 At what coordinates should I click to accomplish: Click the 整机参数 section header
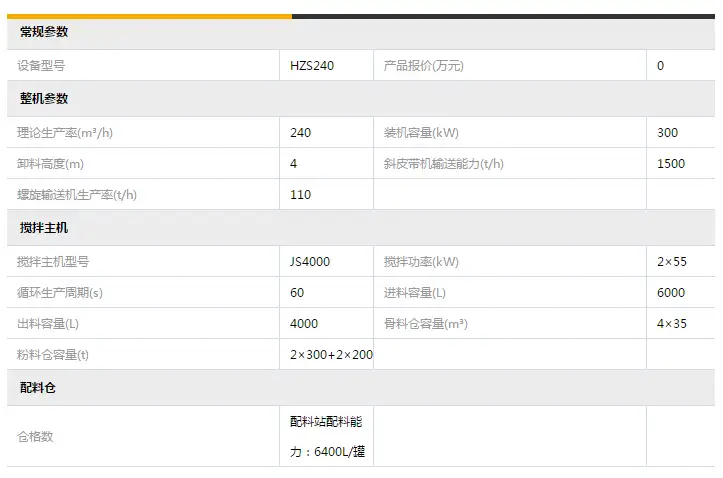44,98
